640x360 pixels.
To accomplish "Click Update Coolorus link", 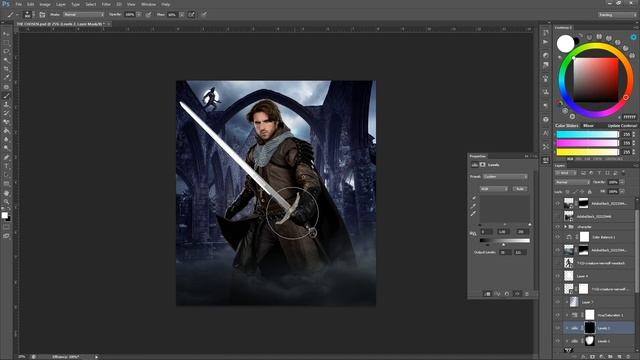I will pyautogui.click(x=622, y=126).
